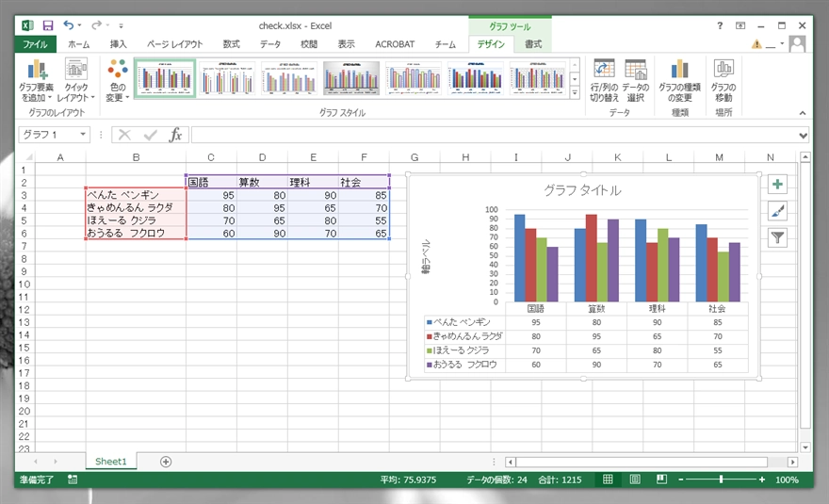Click グラフ要素を追加 button
The width and height of the screenshot is (829, 504).
click(36, 80)
